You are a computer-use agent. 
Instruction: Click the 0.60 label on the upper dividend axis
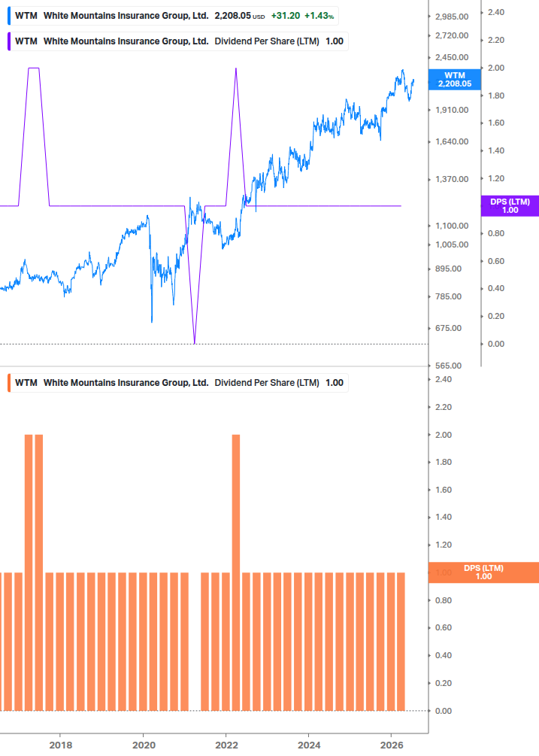click(x=496, y=261)
